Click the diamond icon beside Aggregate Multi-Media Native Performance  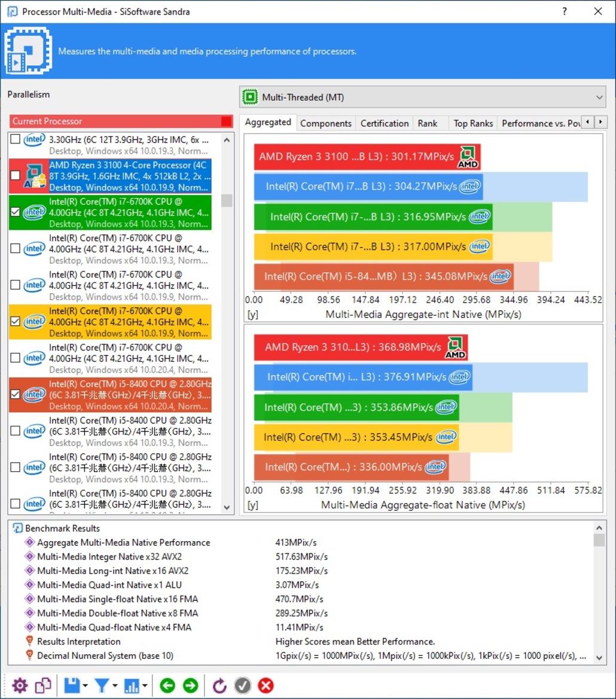pyautogui.click(x=30, y=542)
